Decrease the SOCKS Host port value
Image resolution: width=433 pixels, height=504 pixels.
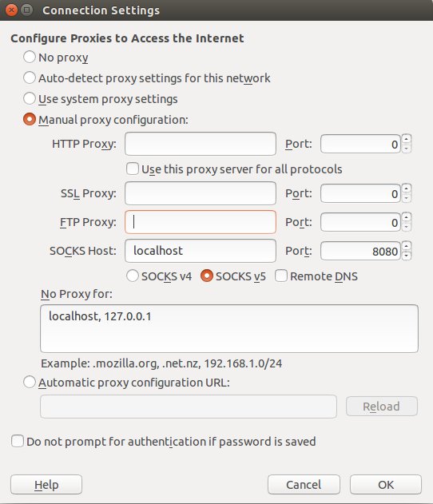pos(407,256)
